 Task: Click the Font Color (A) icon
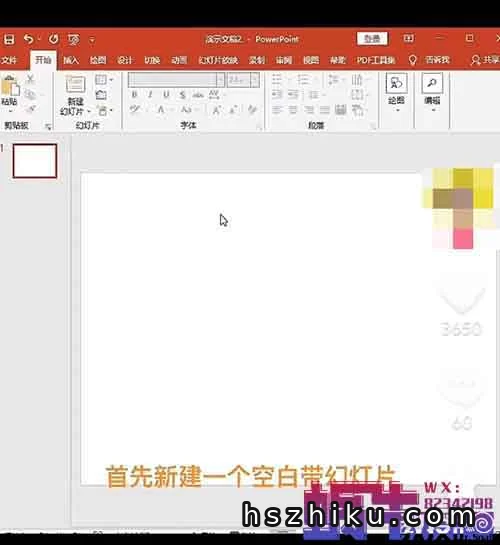tap(161, 110)
